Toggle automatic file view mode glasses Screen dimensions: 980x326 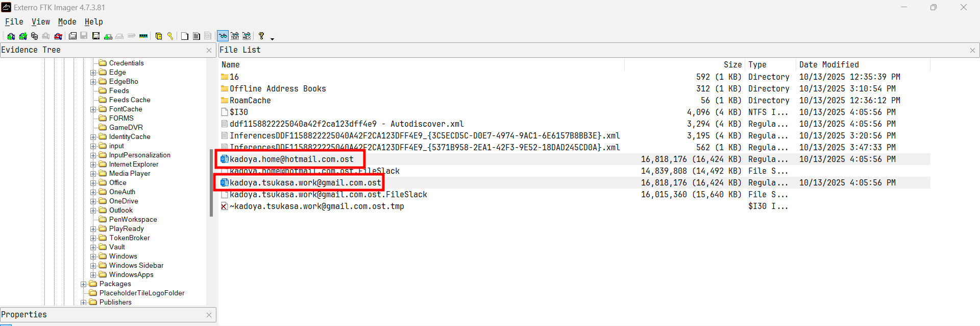click(x=223, y=36)
